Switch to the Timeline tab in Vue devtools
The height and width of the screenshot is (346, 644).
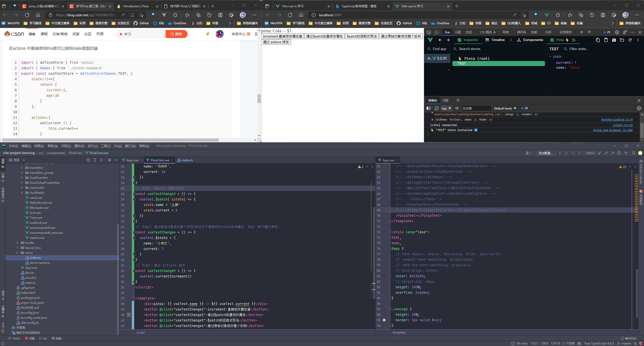coord(495,40)
